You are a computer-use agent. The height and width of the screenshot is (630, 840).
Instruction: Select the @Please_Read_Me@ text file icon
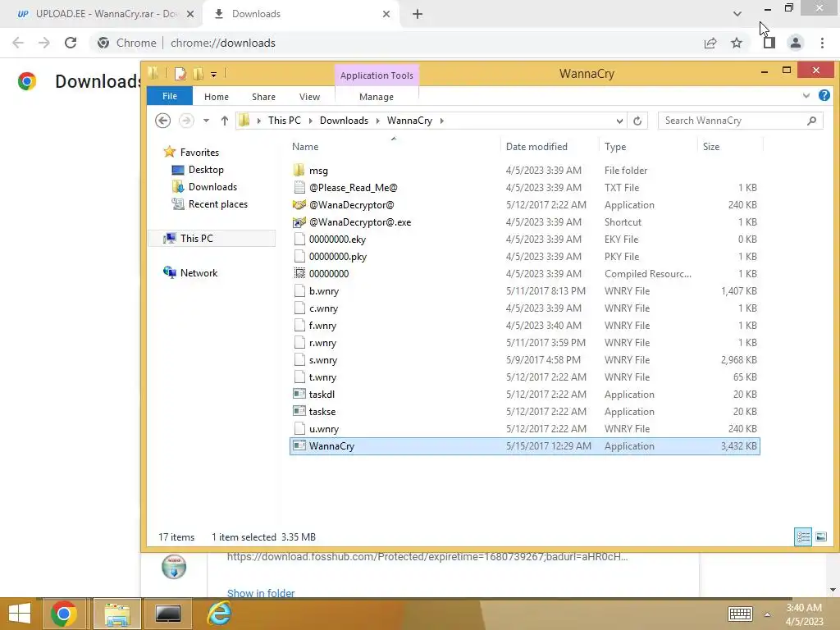pos(299,188)
